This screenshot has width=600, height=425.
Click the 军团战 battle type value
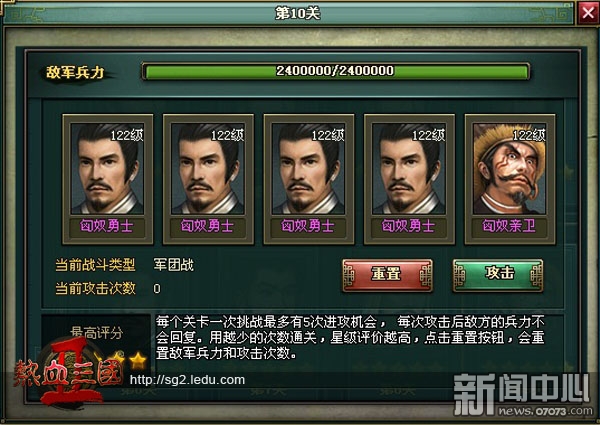tap(173, 265)
